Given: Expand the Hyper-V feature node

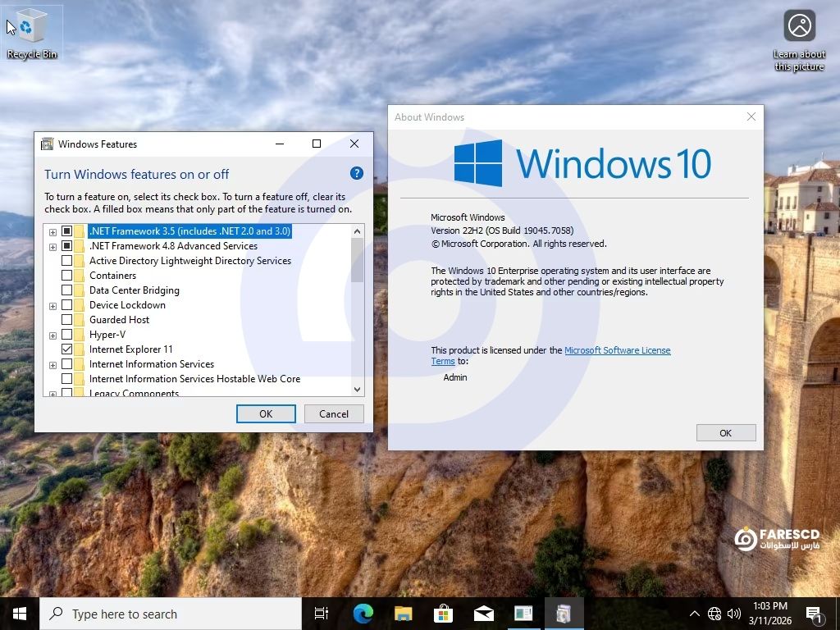Looking at the screenshot, I should click(52, 335).
